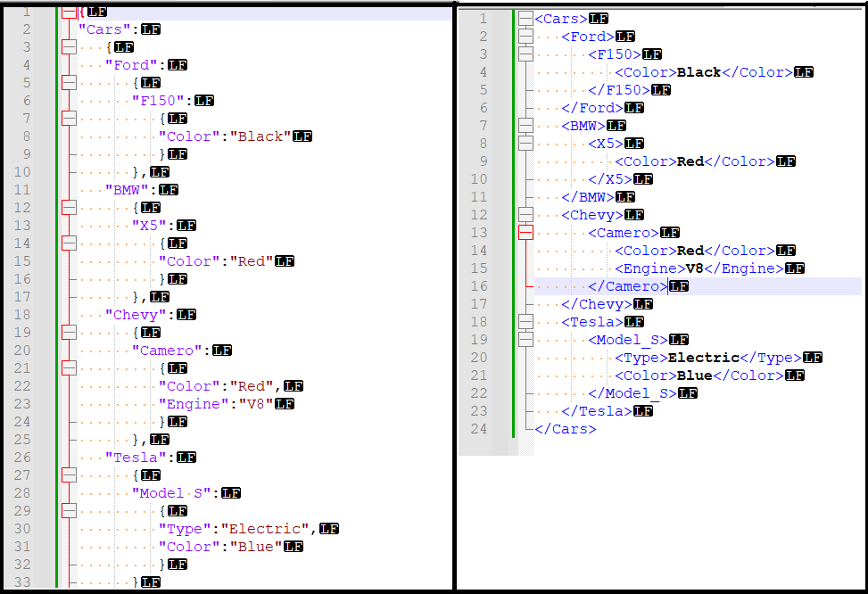Collapse the Camero object fold on JSON line 21
The height and width of the screenshot is (594, 868).
(70, 368)
